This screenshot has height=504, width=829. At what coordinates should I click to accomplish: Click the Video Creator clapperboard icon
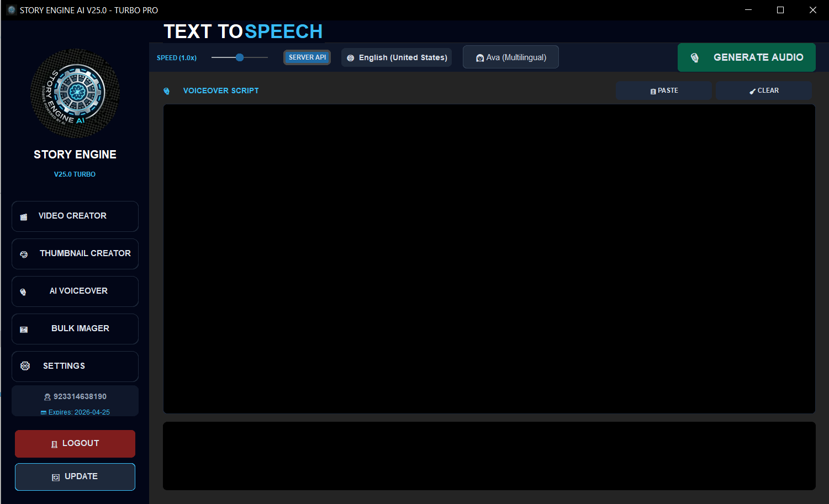click(24, 216)
